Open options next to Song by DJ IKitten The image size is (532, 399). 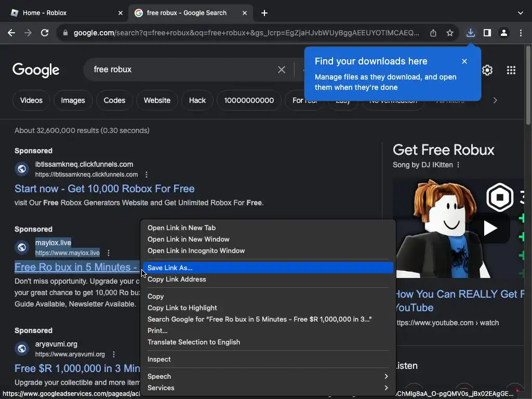coord(458,165)
